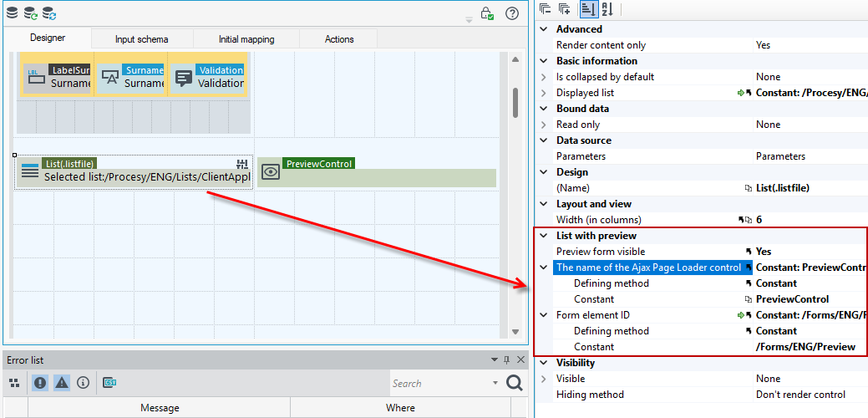Click the designer vertical scrollbar thumb

[515, 103]
